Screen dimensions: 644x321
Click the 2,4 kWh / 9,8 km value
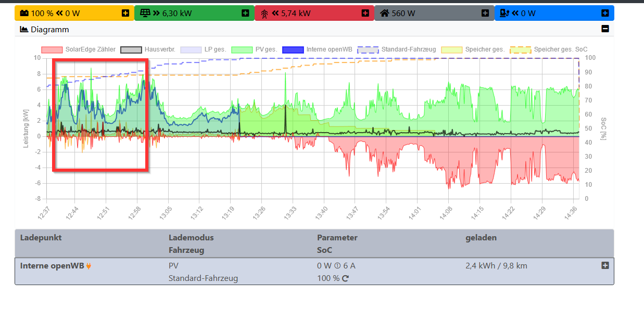pos(496,266)
